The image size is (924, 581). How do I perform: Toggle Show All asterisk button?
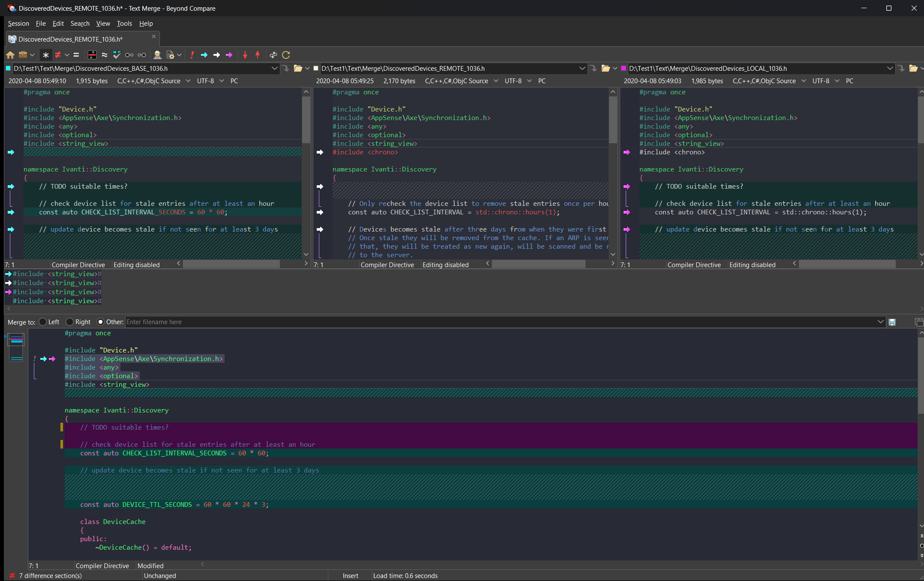click(46, 55)
